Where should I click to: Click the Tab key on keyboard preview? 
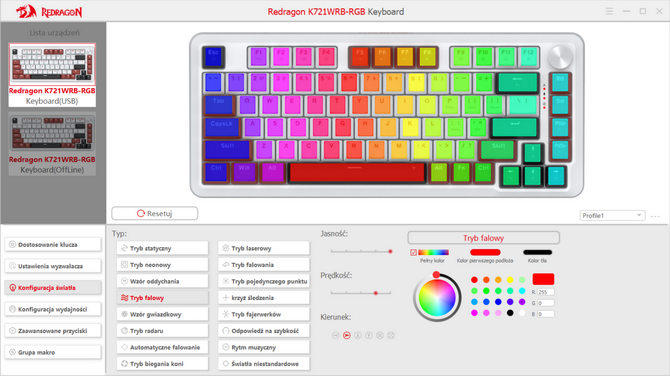(x=219, y=105)
